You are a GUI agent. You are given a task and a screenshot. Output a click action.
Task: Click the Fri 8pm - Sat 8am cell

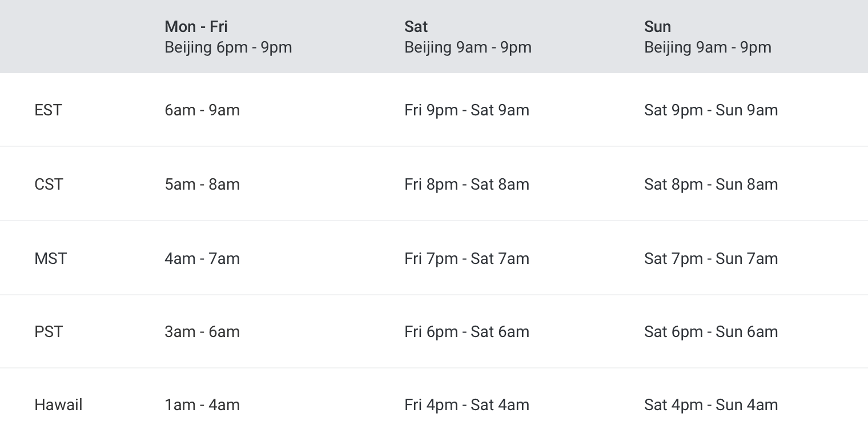coord(467,184)
